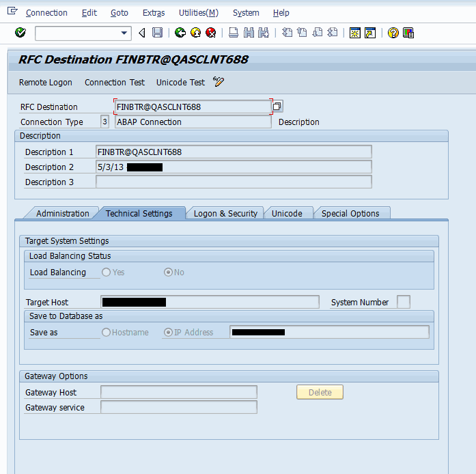
Task: Click the Previous Page icon
Action: (302, 33)
